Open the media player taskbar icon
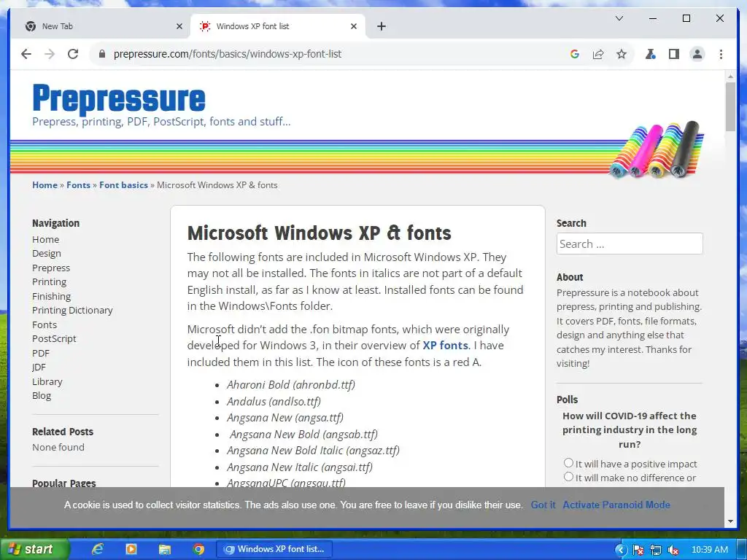Viewport: 747px width, 560px height. (x=131, y=549)
